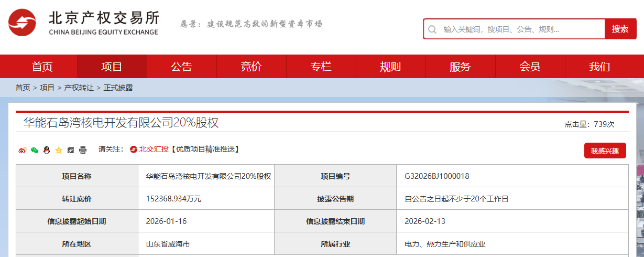The image size is (644, 257).
Task: Share via the WeChat icon
Action: [35, 150]
